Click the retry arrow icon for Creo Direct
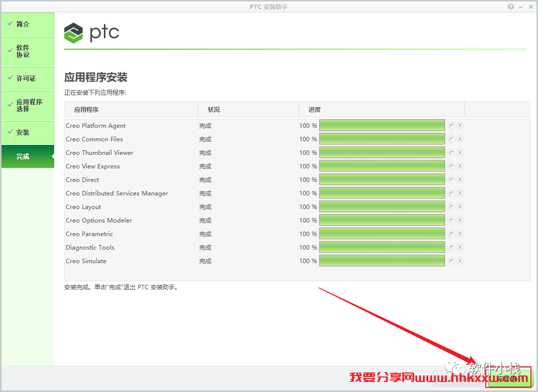The image size is (538, 392). pos(451,179)
